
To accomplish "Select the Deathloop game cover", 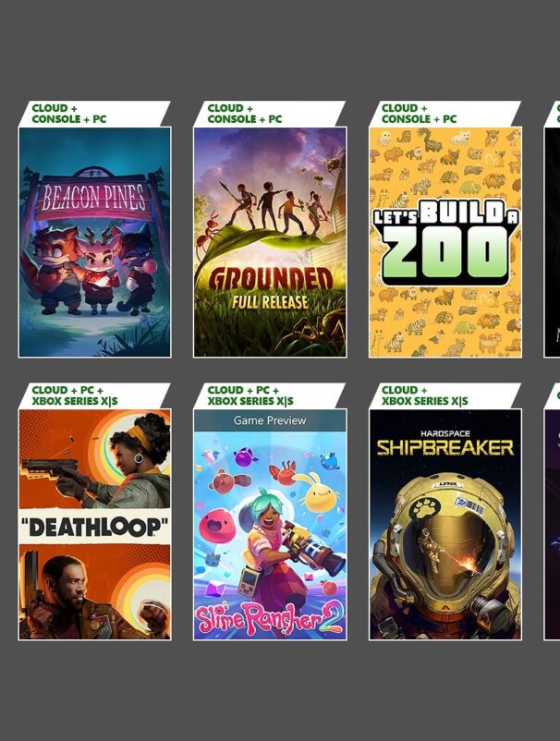I will click(x=94, y=525).
